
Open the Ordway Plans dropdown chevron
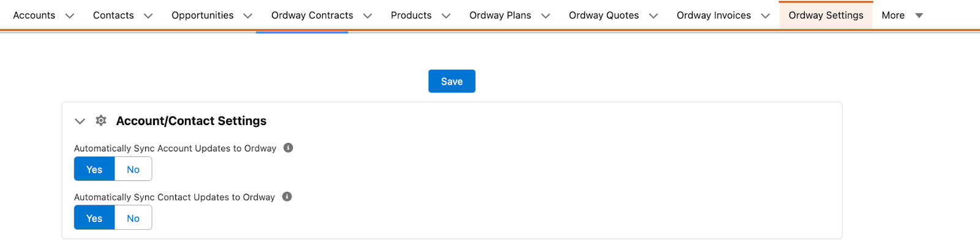546,16
